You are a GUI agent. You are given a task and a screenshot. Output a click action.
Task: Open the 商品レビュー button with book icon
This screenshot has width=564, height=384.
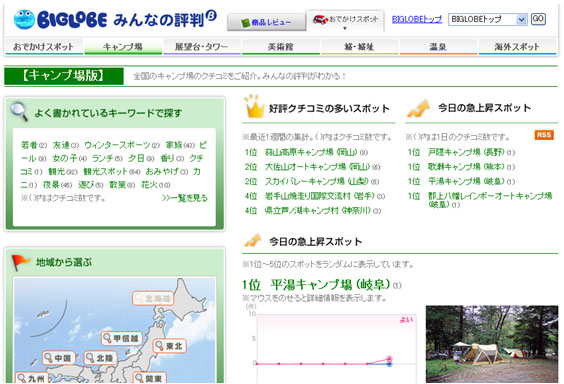(266, 22)
